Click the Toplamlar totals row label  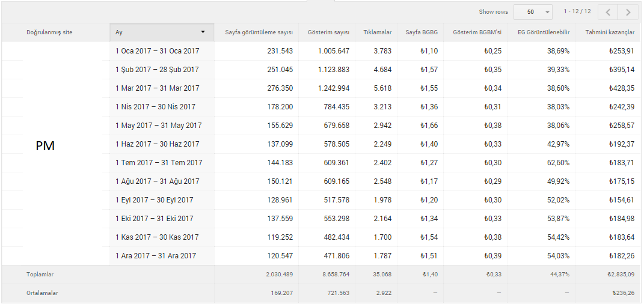pos(40,274)
